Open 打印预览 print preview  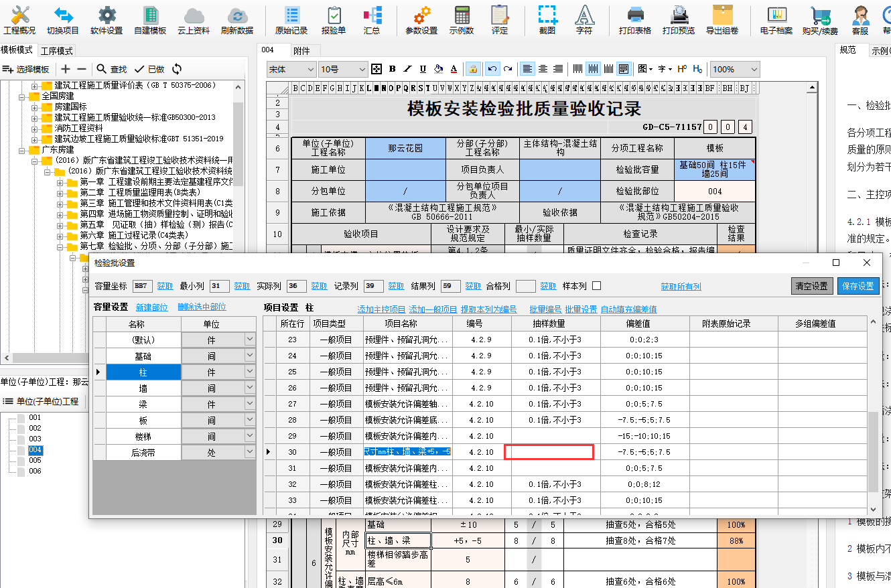(x=679, y=20)
